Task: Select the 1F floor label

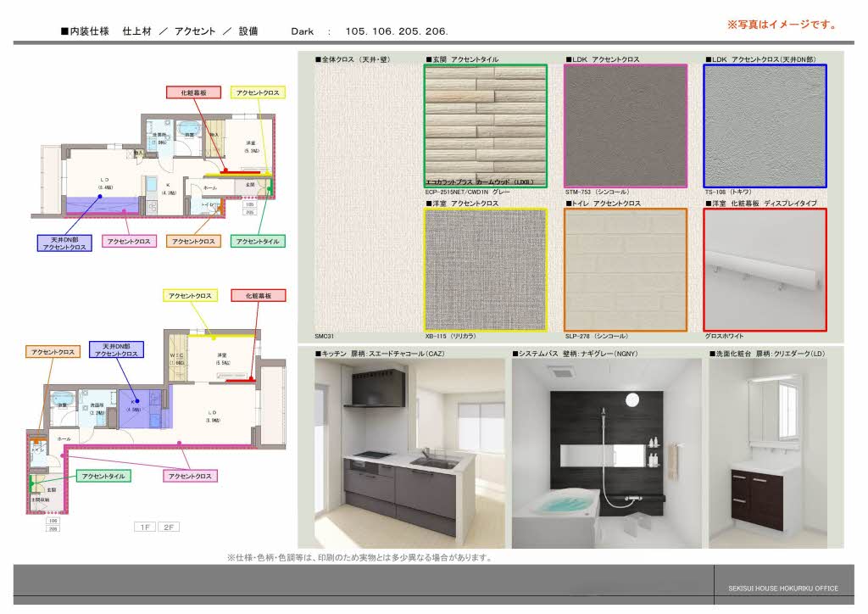Action: pyautogui.click(x=144, y=527)
